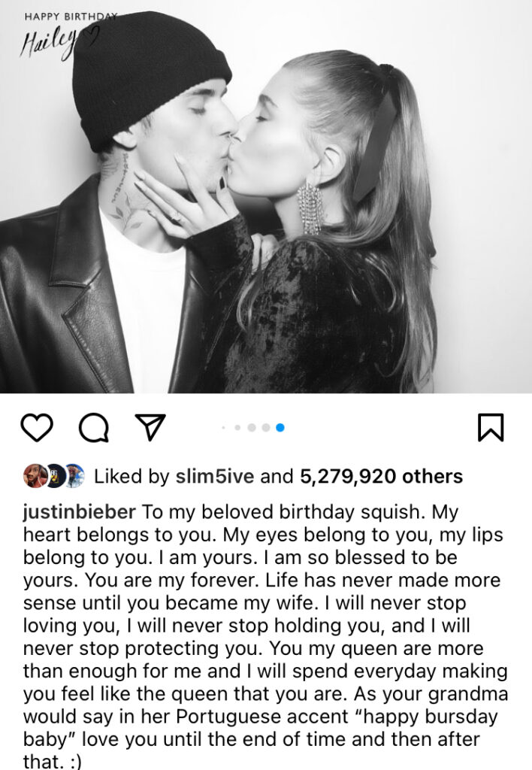Viewport: 532px width, 770px height.
Task: Select the middle gray carousel dot
Action: click(x=252, y=428)
